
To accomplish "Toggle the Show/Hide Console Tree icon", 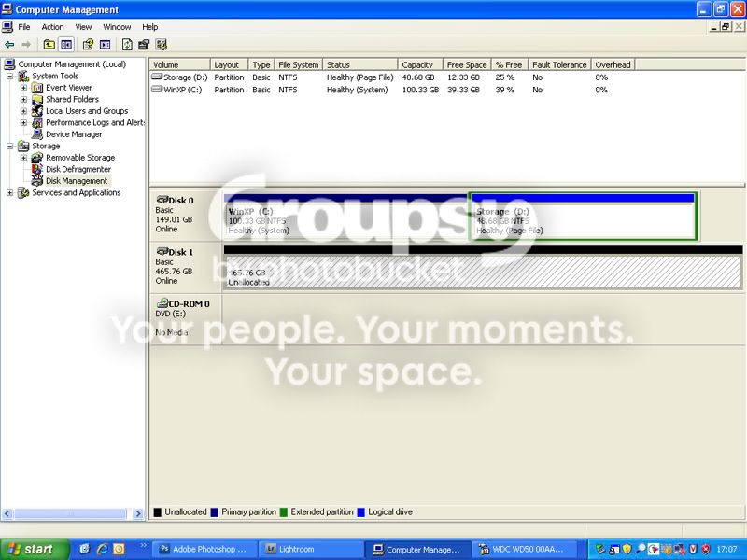I will 66,45.
